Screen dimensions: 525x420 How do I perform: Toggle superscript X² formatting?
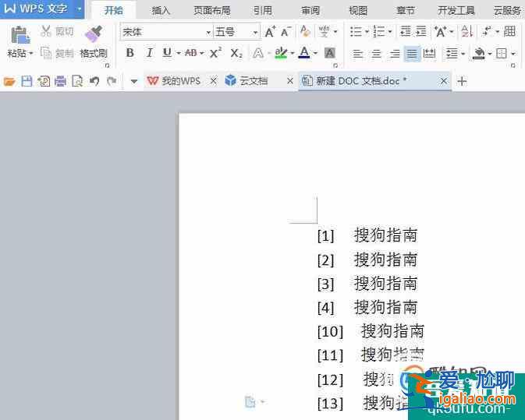click(215, 53)
